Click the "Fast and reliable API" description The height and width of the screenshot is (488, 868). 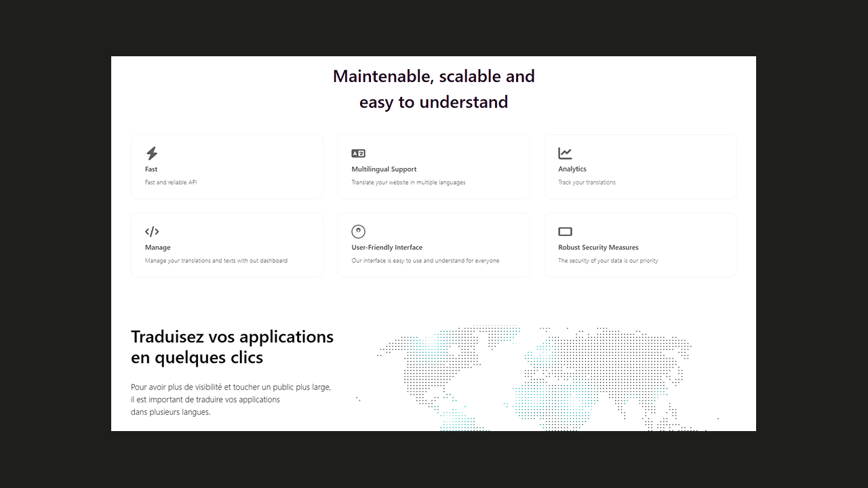(x=171, y=182)
